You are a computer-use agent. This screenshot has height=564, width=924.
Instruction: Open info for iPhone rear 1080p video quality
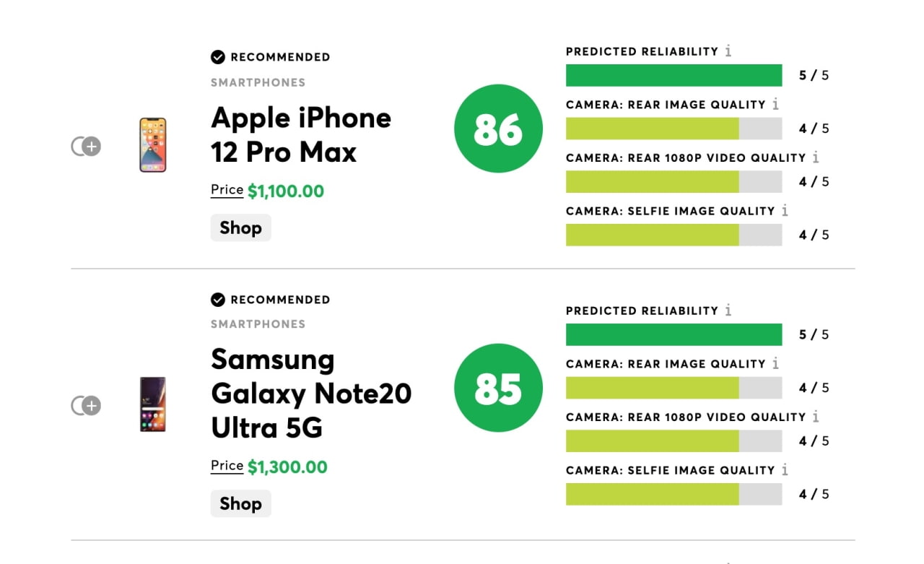[816, 157]
